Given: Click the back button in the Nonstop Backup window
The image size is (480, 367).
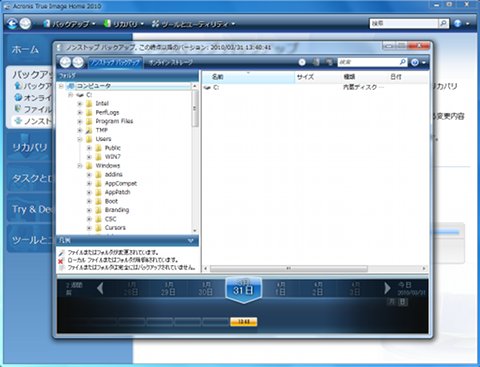Looking at the screenshot, I should click(65, 62).
